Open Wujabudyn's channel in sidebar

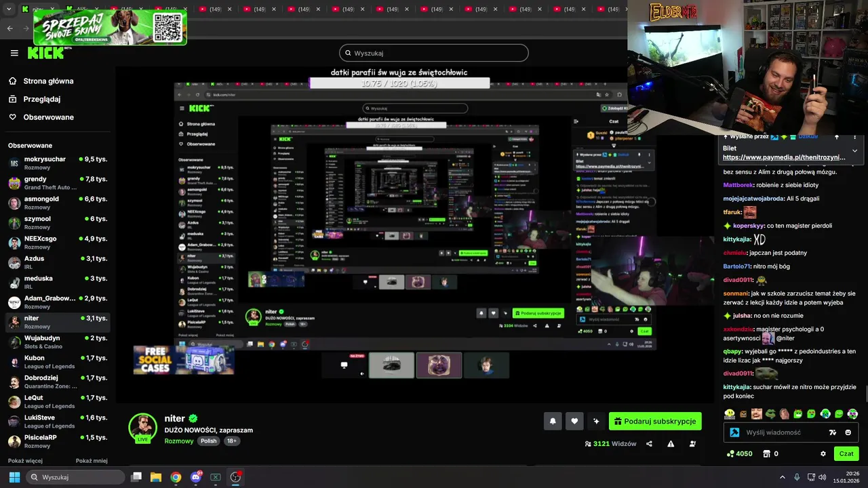pyautogui.click(x=58, y=342)
